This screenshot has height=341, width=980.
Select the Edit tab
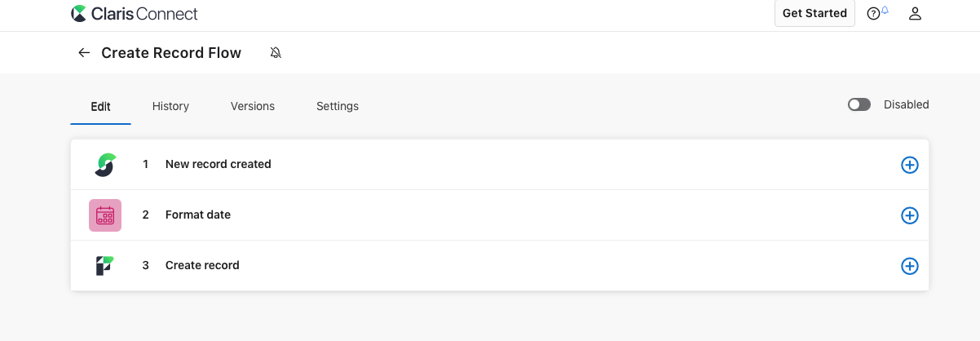(x=100, y=106)
